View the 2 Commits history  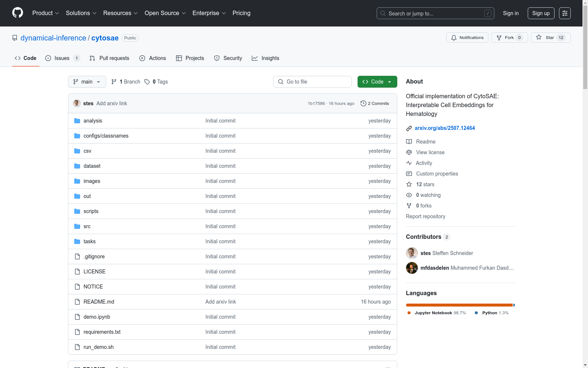[374, 103]
